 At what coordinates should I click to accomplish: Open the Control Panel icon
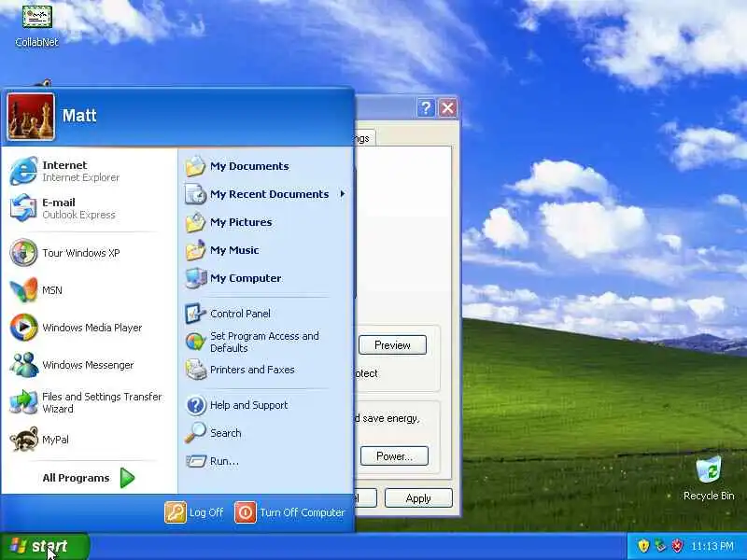coord(195,314)
